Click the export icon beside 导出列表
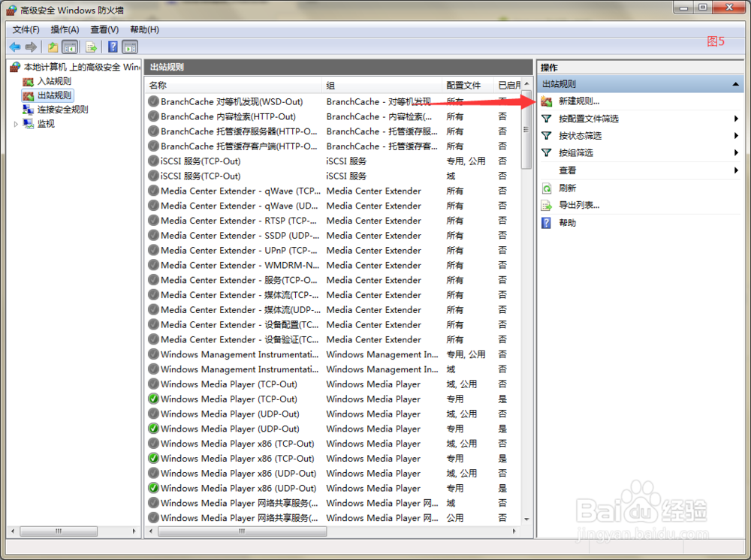The width and height of the screenshot is (751, 560). [547, 206]
